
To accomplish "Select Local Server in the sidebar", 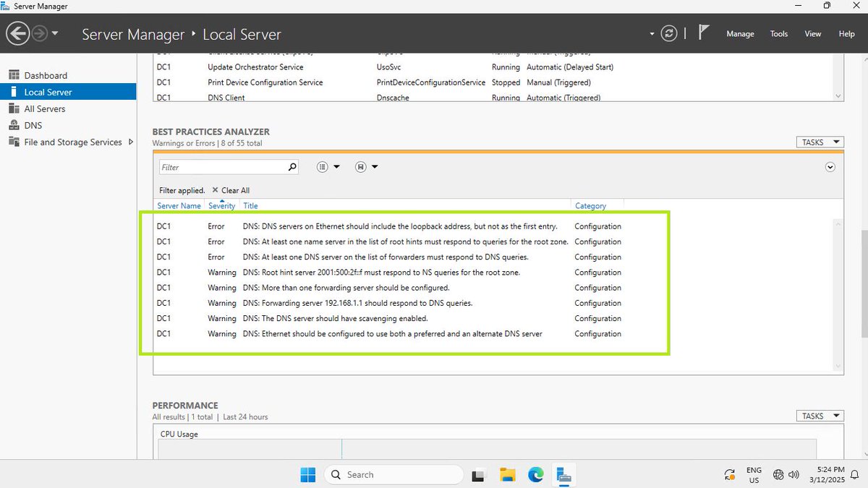I will coord(68,92).
